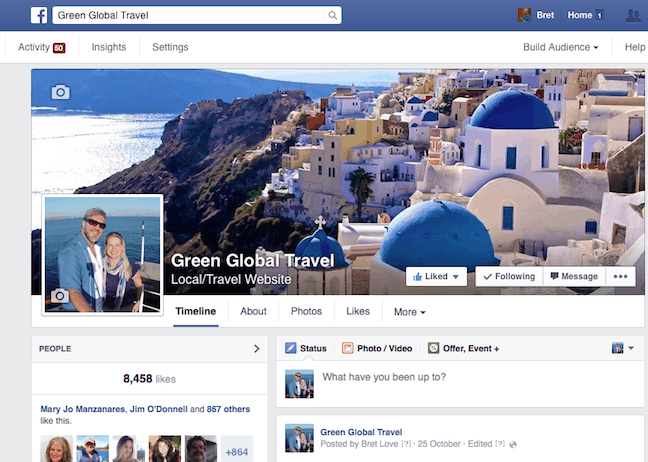Image resolution: width=648 pixels, height=462 pixels.
Task: Click the Activity notification badge 50
Action: (x=59, y=48)
